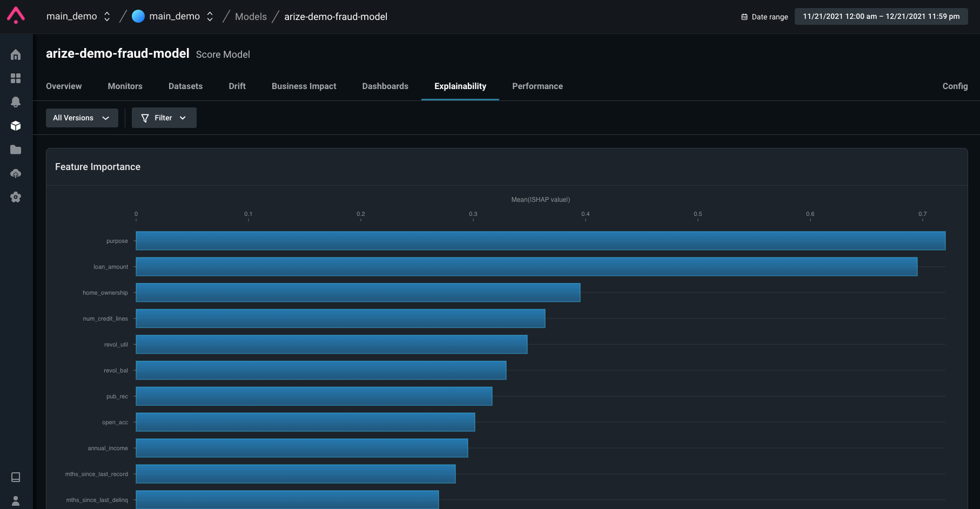
Task: Click the loan_amount feature bar
Action: point(527,267)
